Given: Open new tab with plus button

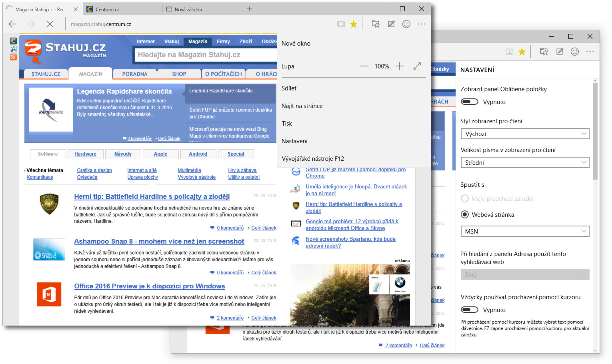Looking at the screenshot, I should click(250, 9).
